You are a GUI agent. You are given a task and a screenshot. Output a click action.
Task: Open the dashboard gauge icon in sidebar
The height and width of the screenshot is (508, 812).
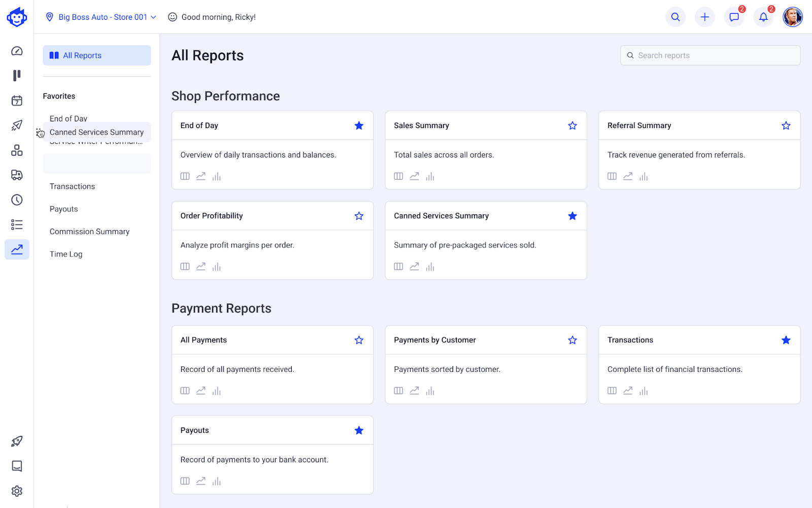click(x=17, y=51)
